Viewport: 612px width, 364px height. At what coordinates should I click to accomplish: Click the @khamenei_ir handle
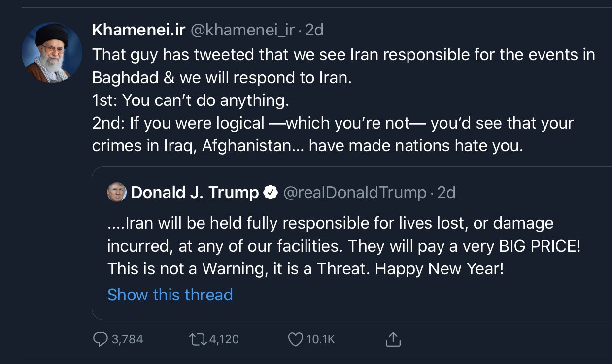242,31
